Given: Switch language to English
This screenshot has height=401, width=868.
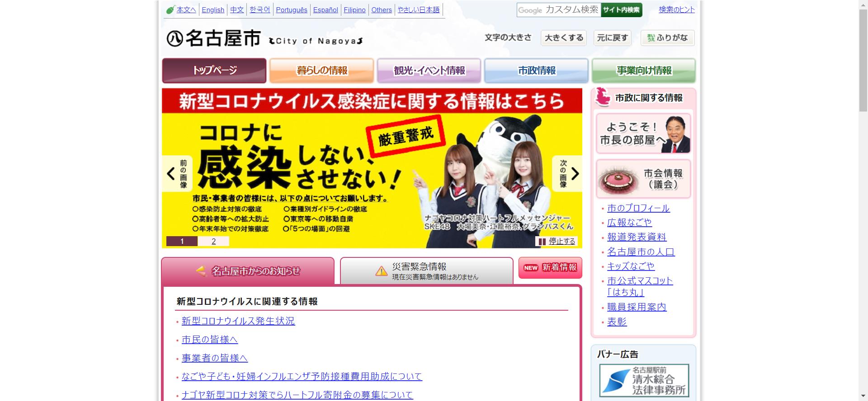Looking at the screenshot, I should pyautogui.click(x=213, y=10).
